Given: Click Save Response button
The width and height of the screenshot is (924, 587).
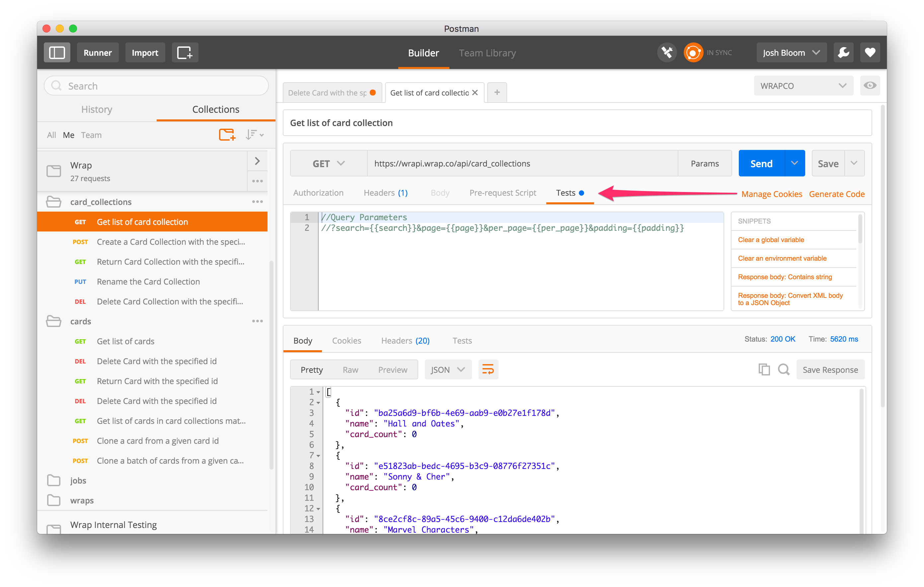Looking at the screenshot, I should tap(830, 369).
